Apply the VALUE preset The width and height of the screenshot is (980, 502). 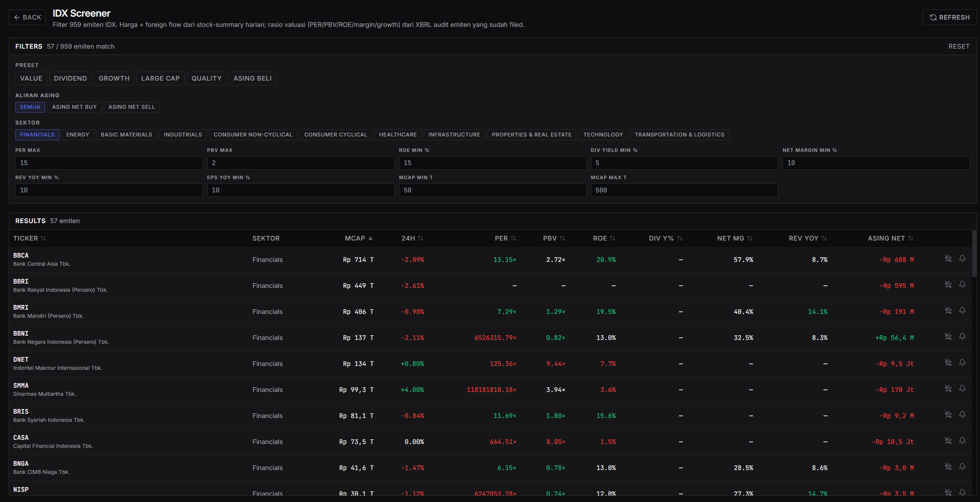(31, 78)
